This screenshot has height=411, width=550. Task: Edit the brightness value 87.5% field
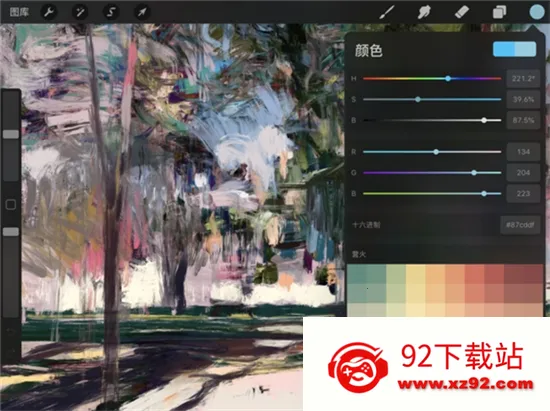(523, 120)
